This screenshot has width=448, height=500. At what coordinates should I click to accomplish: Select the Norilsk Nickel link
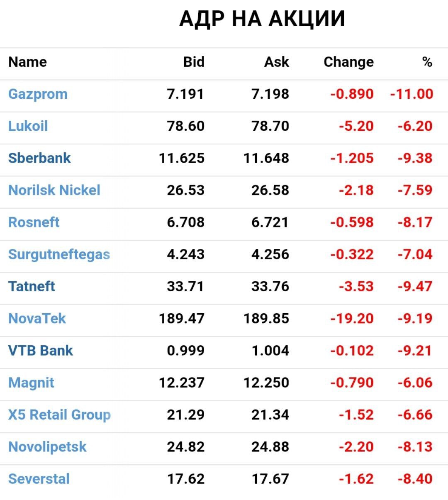point(54,190)
